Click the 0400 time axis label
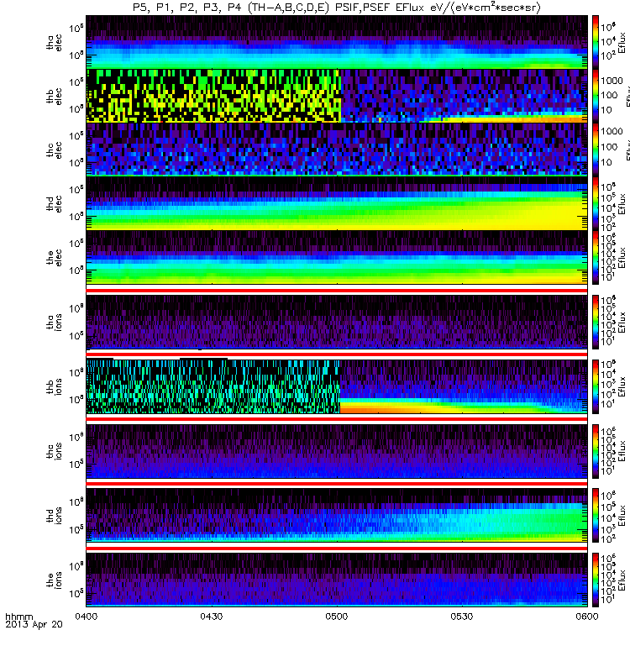630x672 pixels. pos(87,617)
